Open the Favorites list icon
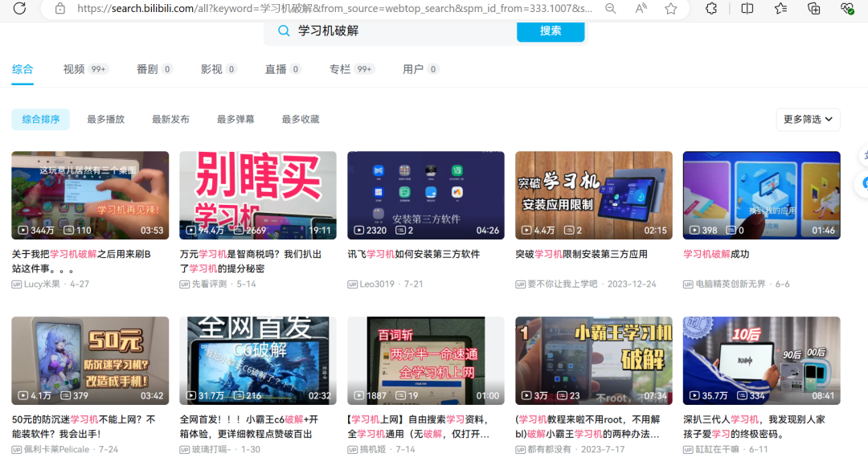 pyautogui.click(x=780, y=8)
